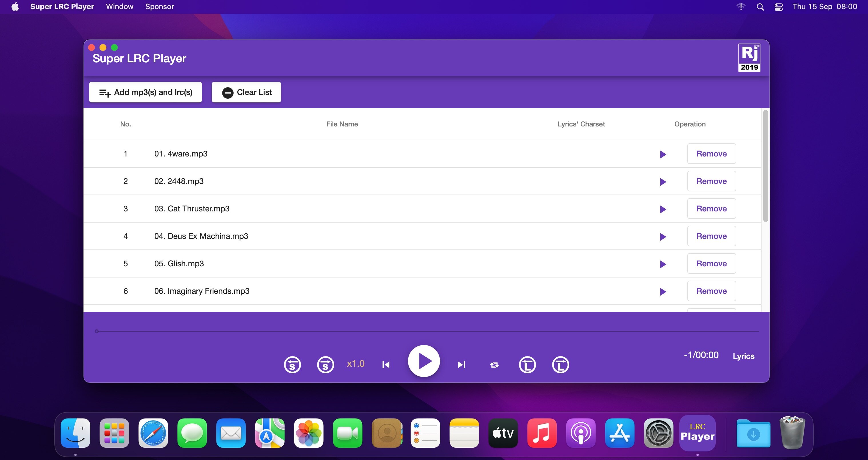The height and width of the screenshot is (460, 868).
Task: Clear the whole playlist
Action: click(246, 92)
